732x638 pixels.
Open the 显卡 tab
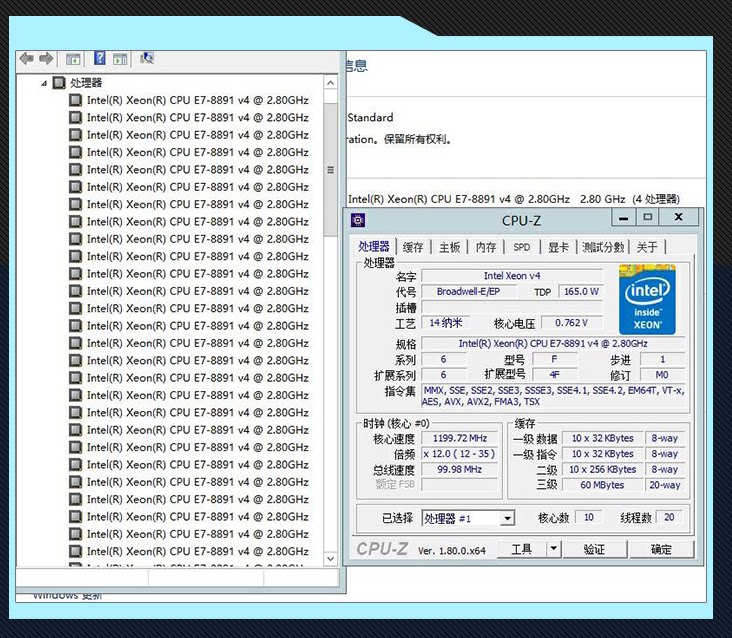[558, 247]
